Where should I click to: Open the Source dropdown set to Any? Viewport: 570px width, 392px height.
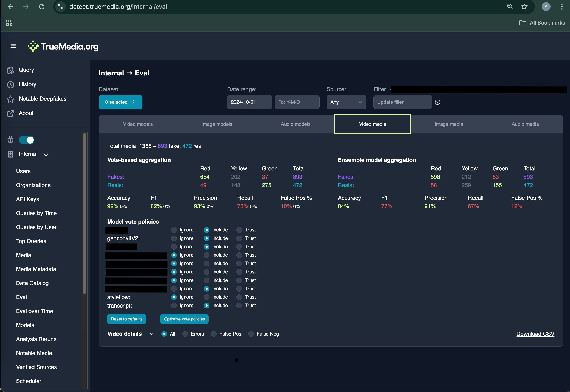pyautogui.click(x=346, y=102)
